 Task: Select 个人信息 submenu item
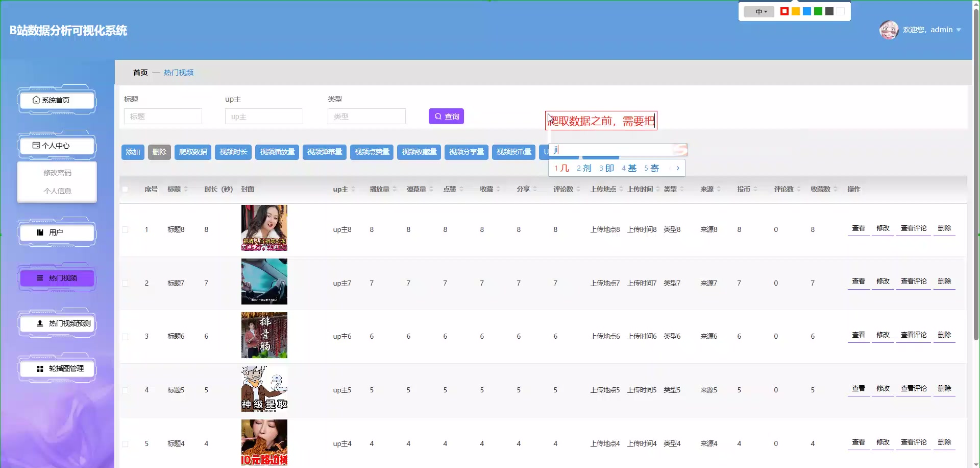click(x=57, y=191)
